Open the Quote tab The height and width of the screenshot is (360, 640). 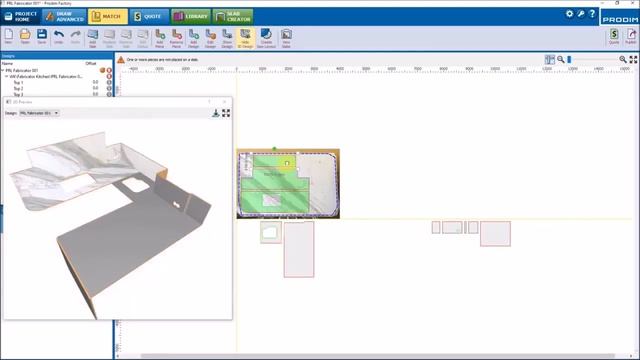click(149, 16)
